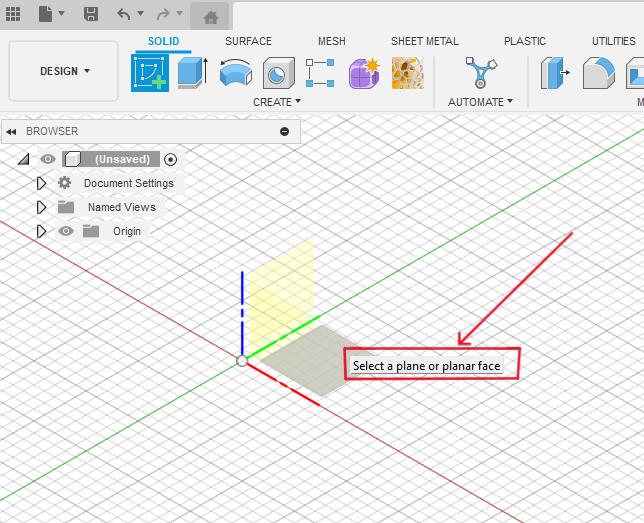This screenshot has width=644, height=523.
Task: Switch to the SOLID tab
Action: [x=163, y=41]
